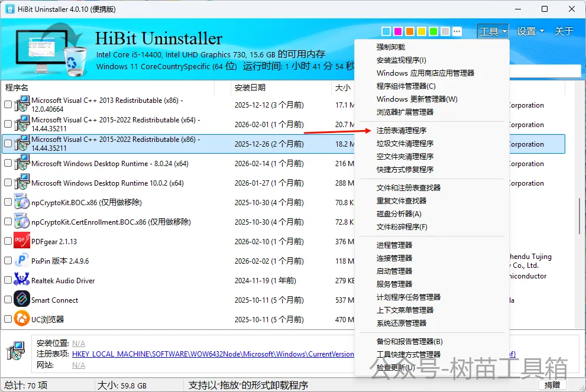Open the HKEY_LOCAL_MACHINE registry link
Image resolution: width=586 pixels, height=392 pixels.
213,354
